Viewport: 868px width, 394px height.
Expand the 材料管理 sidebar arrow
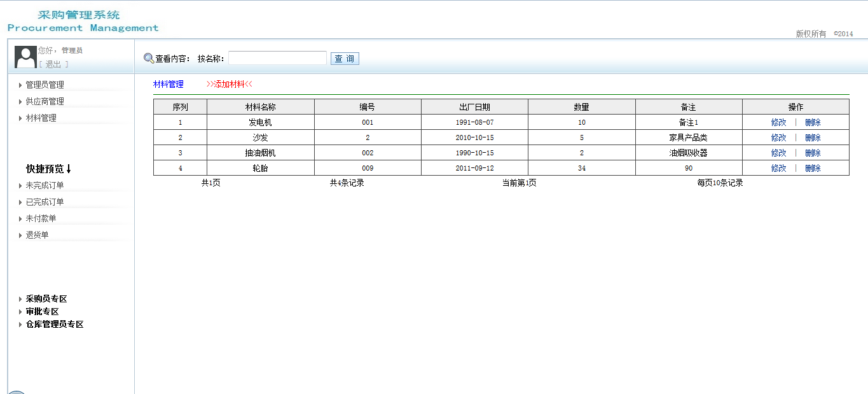point(20,118)
